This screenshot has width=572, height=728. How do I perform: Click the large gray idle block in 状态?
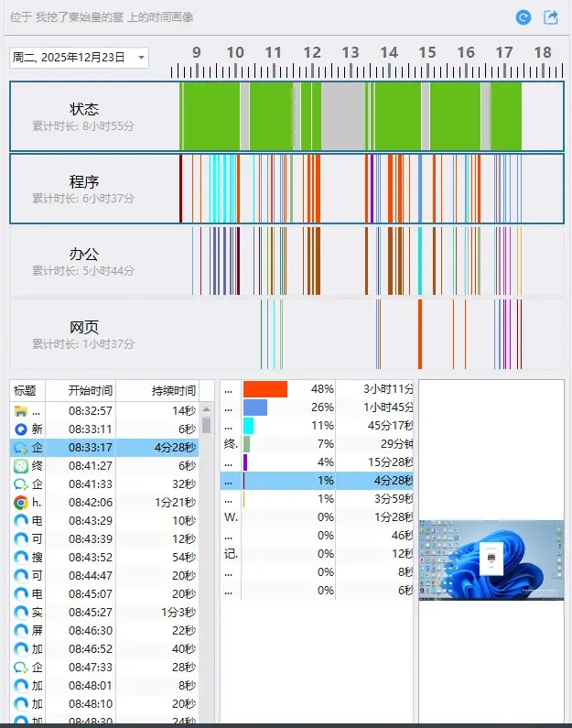point(343,116)
